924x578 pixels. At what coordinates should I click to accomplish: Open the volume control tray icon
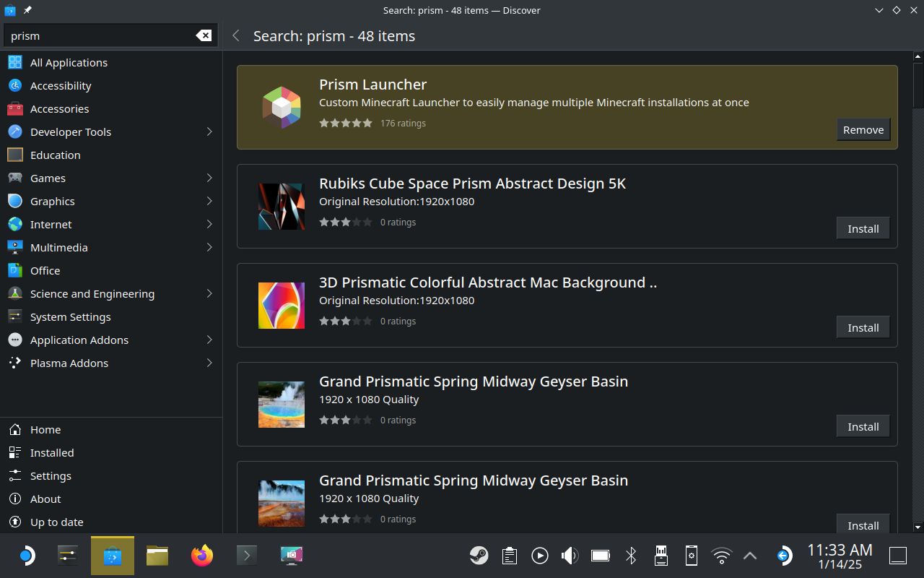click(570, 555)
